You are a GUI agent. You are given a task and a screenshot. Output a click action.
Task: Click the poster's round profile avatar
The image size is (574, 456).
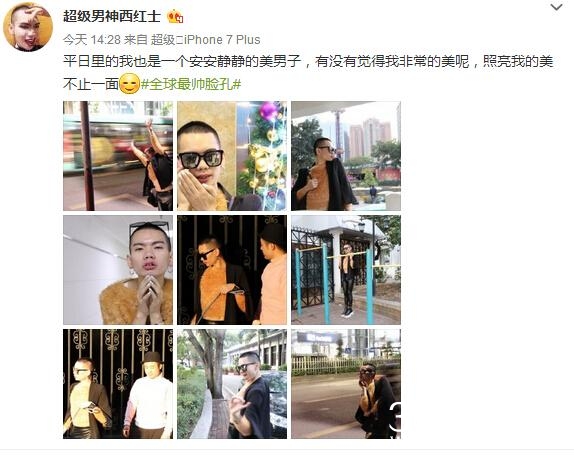28,27
